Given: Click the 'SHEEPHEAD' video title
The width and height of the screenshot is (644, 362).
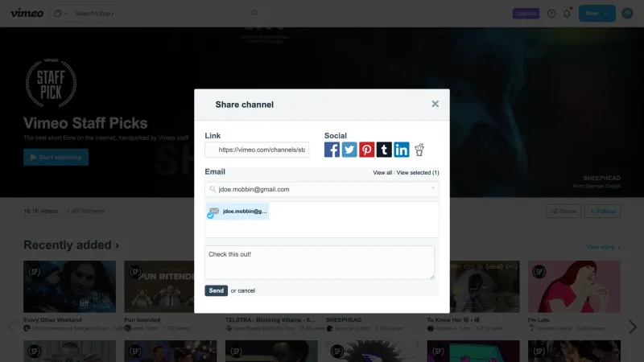Looking at the screenshot, I should click(344, 319).
